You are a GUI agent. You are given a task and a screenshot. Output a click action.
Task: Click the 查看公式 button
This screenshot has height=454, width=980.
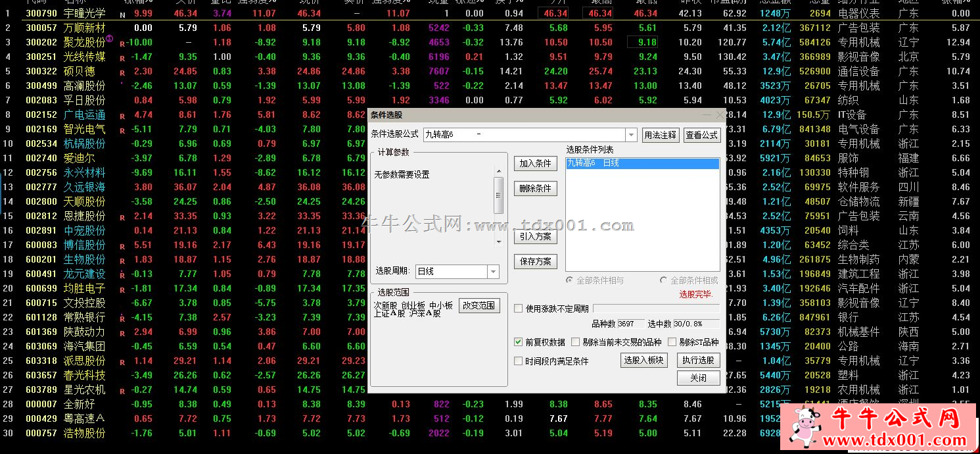[702, 135]
